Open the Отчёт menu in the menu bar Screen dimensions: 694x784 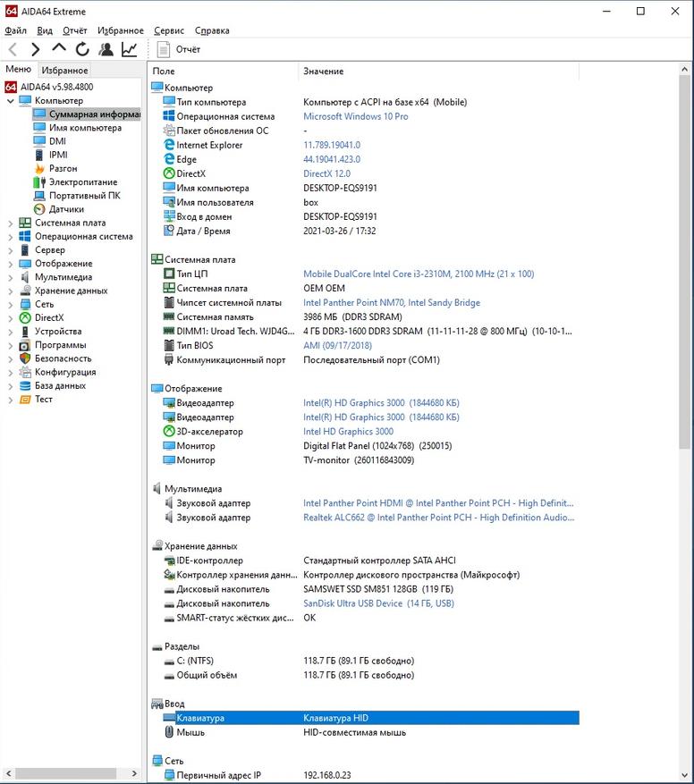coord(75,30)
